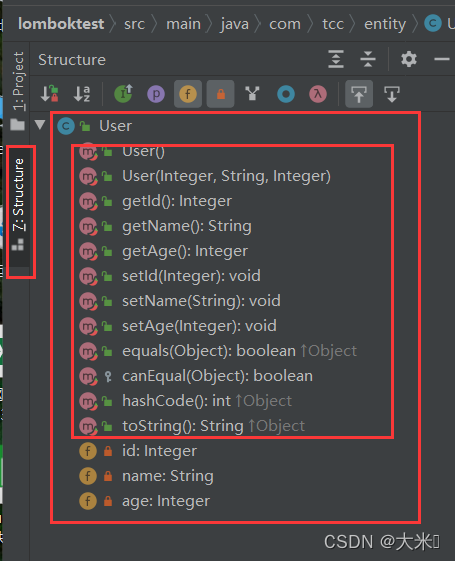Click method icon beside hashCode()
Viewport: 455px width, 561px height.
point(88,401)
